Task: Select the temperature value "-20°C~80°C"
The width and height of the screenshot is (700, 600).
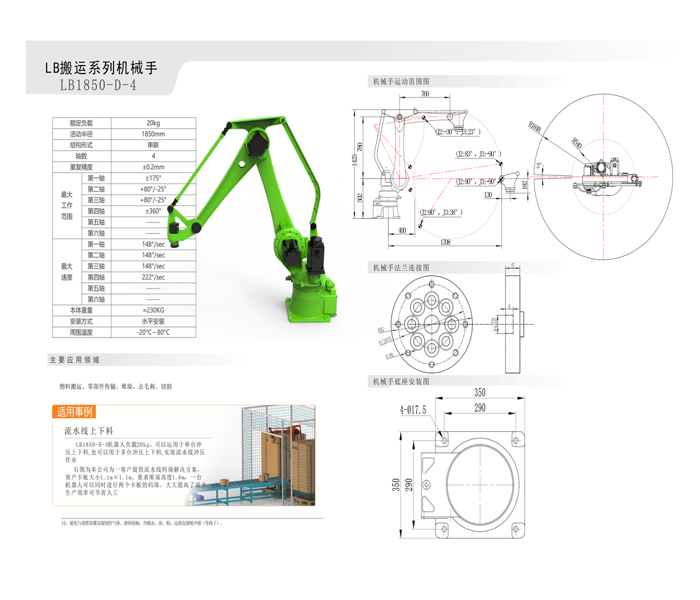Action: pos(153,332)
